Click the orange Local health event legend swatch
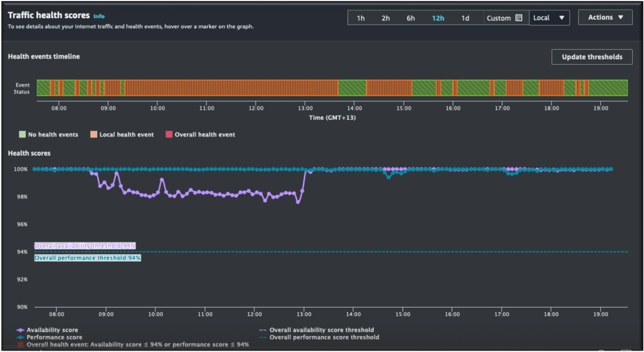Viewport: 644px width, 352px height. point(93,134)
